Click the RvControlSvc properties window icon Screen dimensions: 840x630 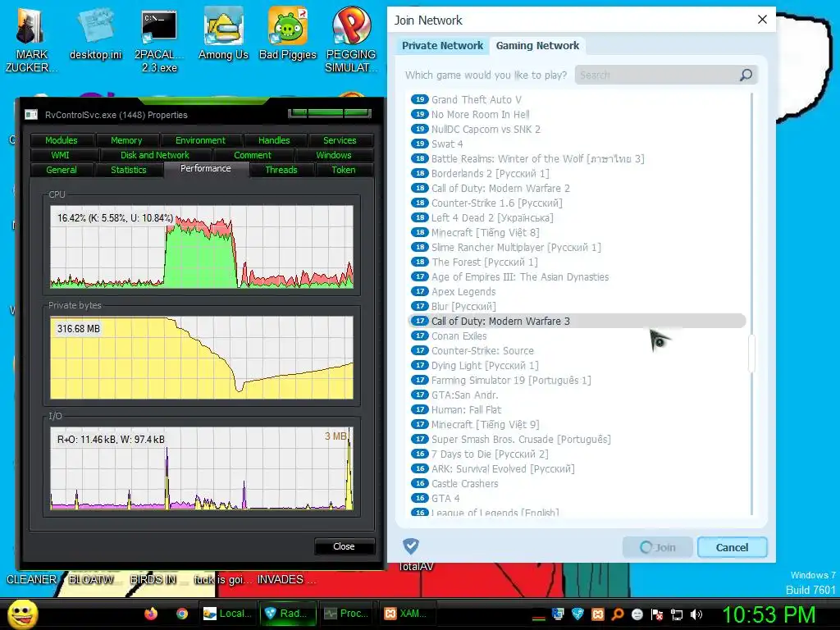[x=31, y=115]
